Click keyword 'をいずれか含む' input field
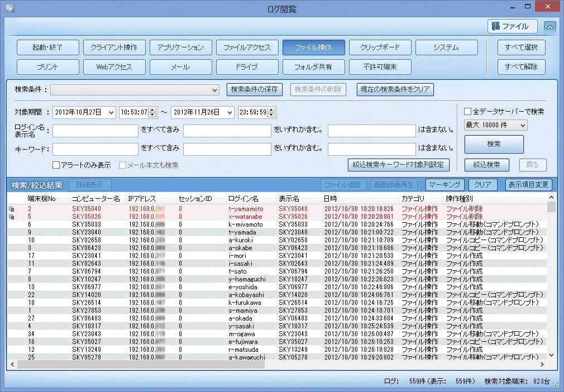This screenshot has width=564, height=392. click(227, 149)
